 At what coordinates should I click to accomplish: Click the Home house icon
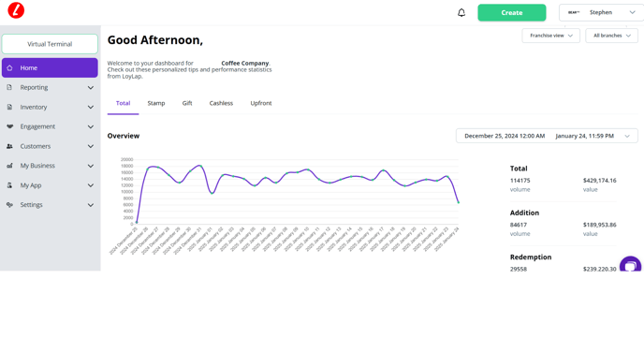pyautogui.click(x=9, y=67)
